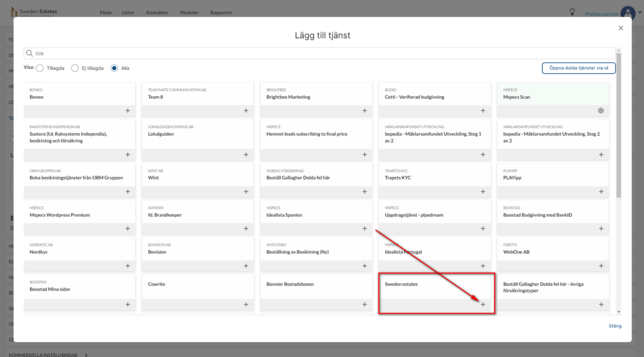Image resolution: width=644 pixels, height=357 pixels.
Task: Add Brightbee Marketing with plus icon
Action: click(365, 111)
